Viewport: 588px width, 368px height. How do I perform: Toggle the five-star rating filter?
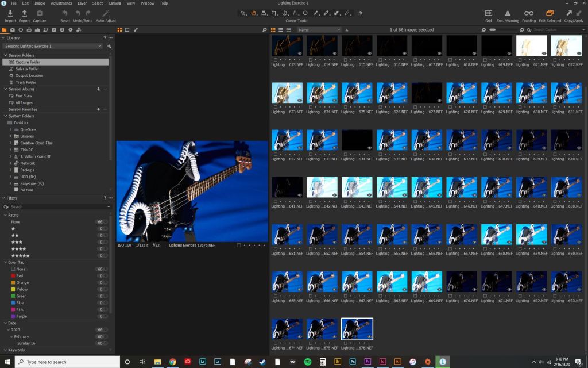tap(21, 255)
